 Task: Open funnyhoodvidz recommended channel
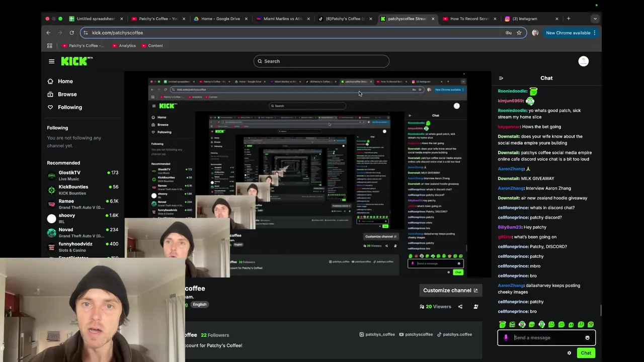(83, 247)
